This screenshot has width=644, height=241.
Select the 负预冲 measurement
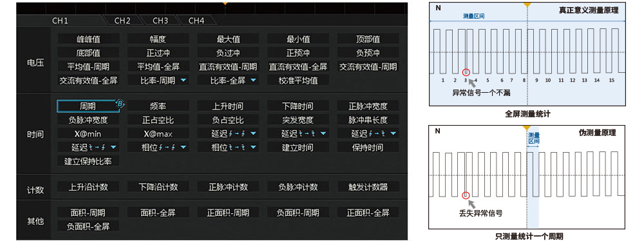tap(368, 53)
